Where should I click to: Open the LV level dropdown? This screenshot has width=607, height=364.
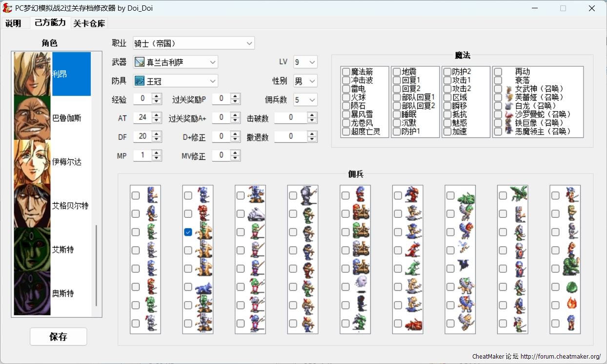pyautogui.click(x=305, y=62)
